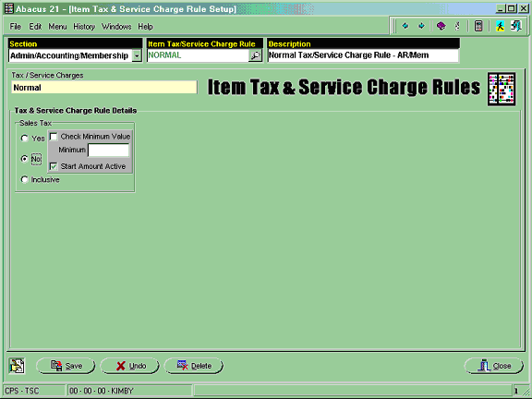Click the exit door toolbar icon
This screenshot has height=399, width=532.
pos(516,26)
